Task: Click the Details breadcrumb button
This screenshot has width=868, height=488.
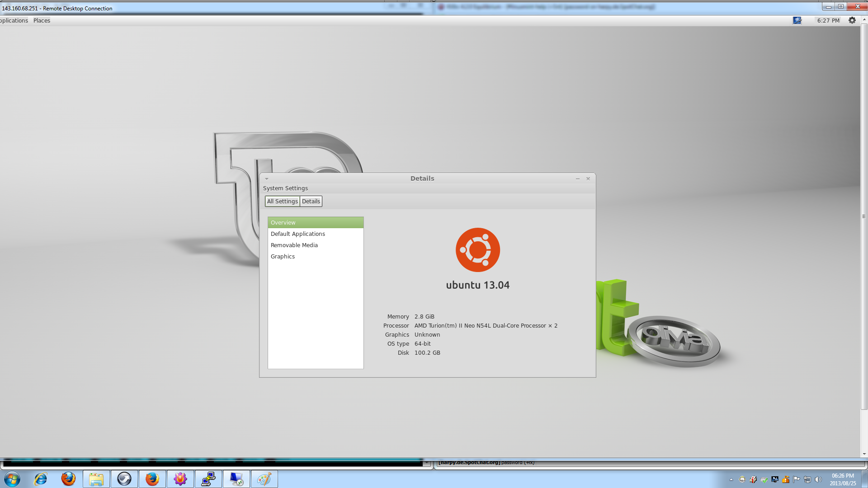Action: (x=311, y=202)
